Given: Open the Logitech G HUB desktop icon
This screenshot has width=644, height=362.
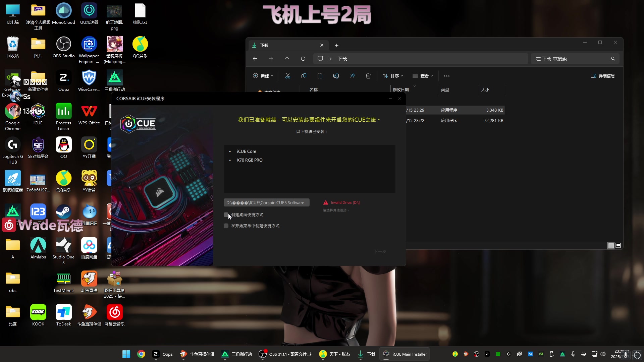Looking at the screenshot, I should tap(13, 150).
